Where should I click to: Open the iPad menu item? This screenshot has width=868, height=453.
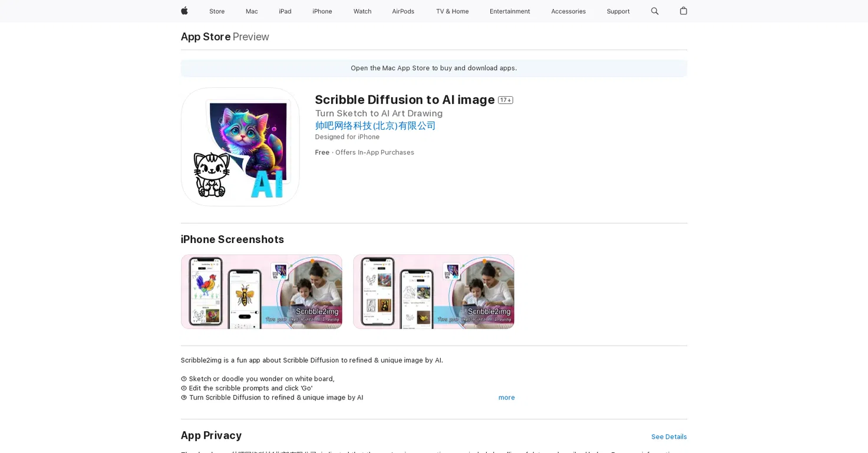click(285, 11)
